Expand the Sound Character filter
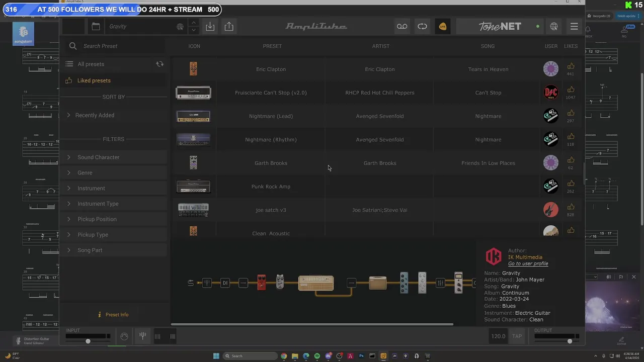 tap(115, 157)
